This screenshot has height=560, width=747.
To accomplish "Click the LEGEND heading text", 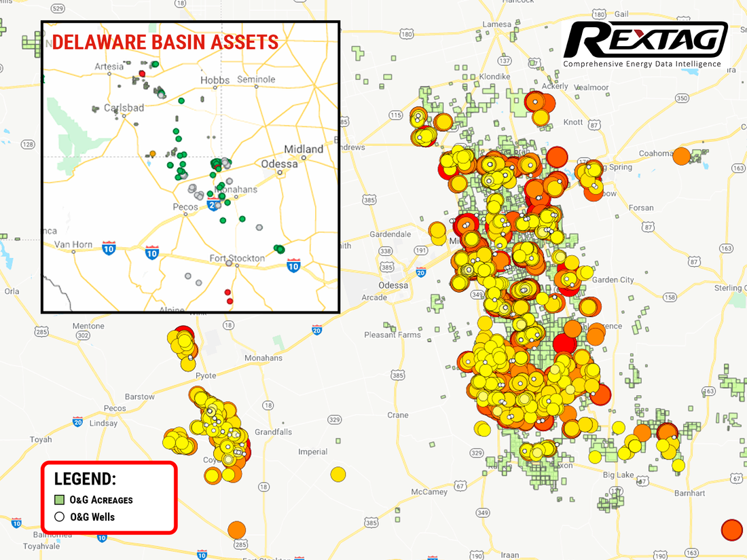I will (x=85, y=478).
